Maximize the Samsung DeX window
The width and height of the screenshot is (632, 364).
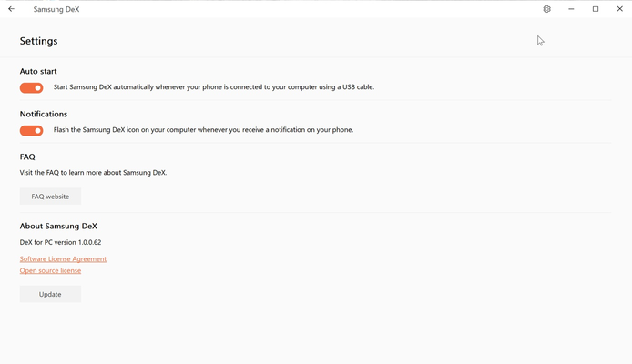click(x=596, y=9)
